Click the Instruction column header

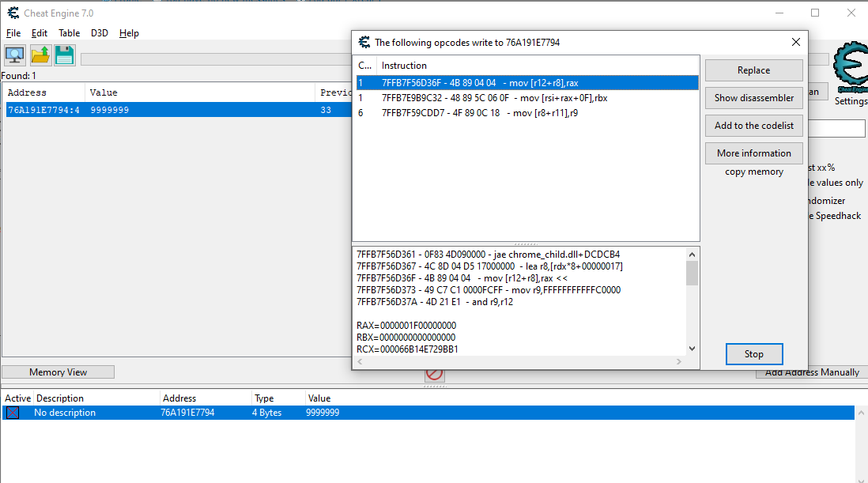click(x=404, y=66)
